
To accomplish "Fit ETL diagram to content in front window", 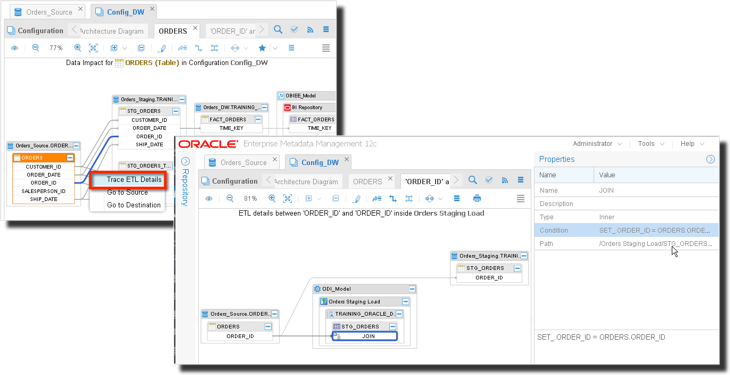I will [x=288, y=198].
